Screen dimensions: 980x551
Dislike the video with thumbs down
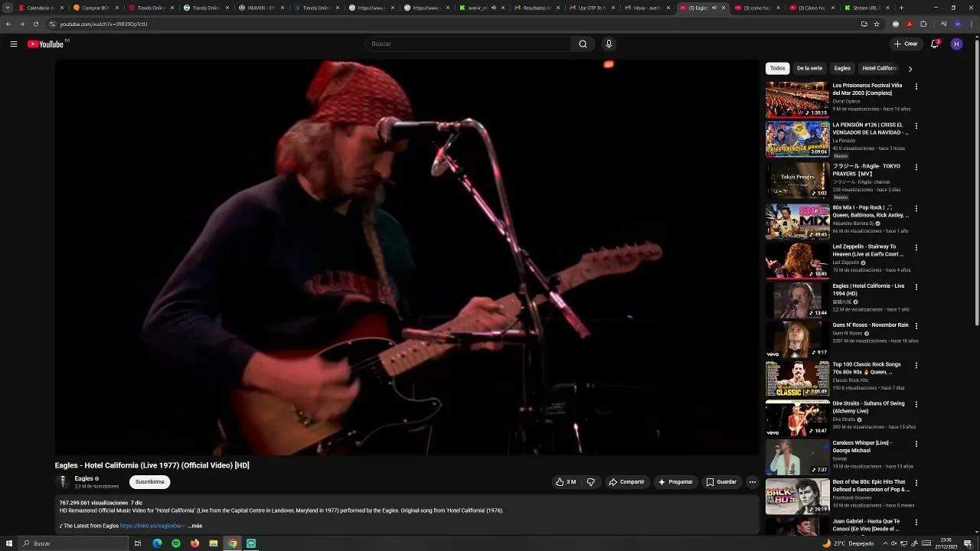pos(590,482)
